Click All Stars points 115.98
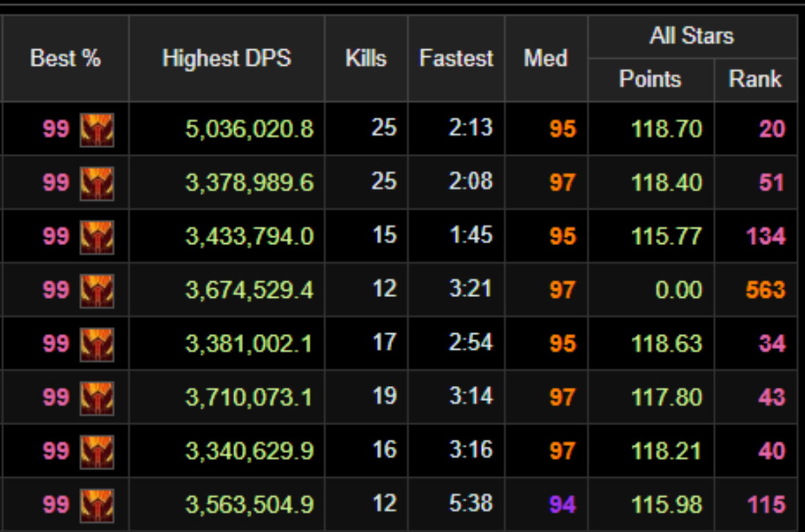This screenshot has height=532, width=805. coord(666,505)
